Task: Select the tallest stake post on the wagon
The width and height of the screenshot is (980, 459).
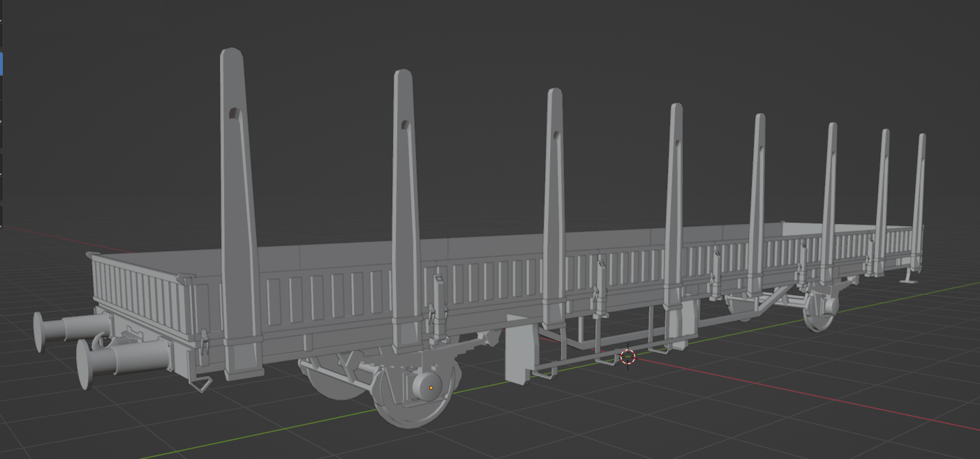Action: (x=241, y=213)
